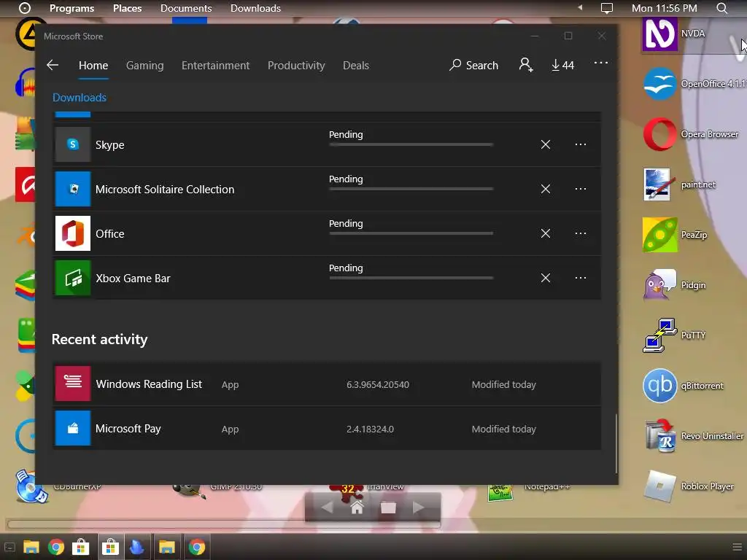
Task: Click the blue Downloads heading link
Action: (x=79, y=98)
